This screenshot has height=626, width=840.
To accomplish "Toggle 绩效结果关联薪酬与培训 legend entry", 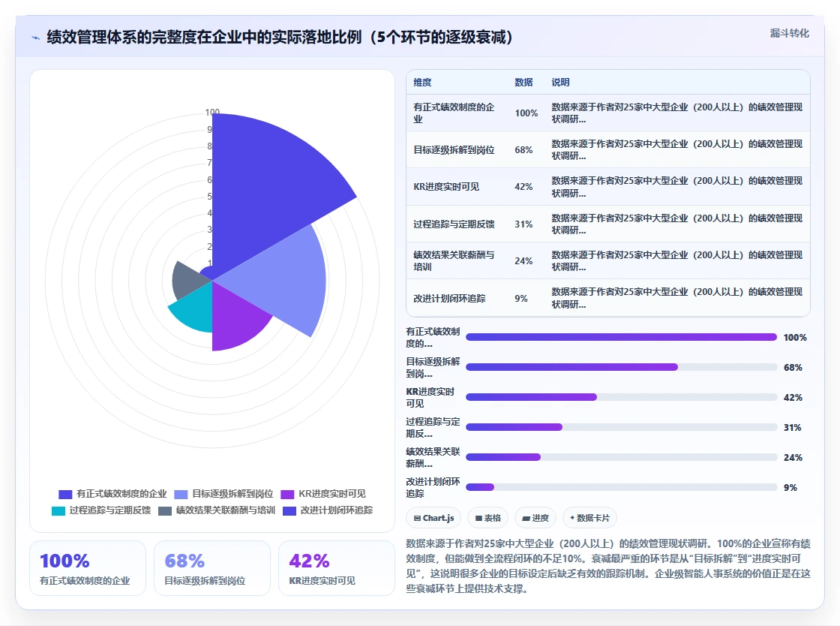I will click(x=217, y=510).
